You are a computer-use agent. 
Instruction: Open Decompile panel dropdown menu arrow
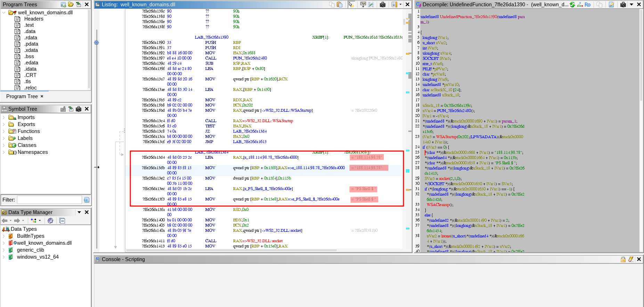click(631, 5)
